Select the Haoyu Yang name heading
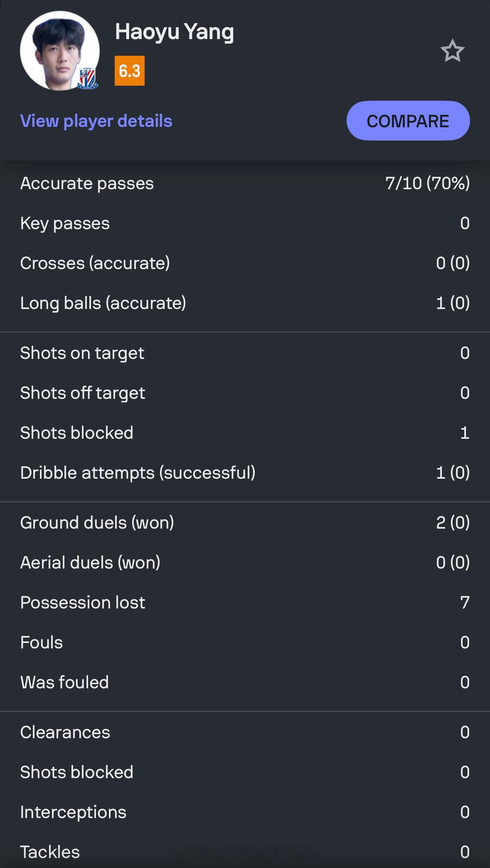The width and height of the screenshot is (490, 868). [175, 32]
